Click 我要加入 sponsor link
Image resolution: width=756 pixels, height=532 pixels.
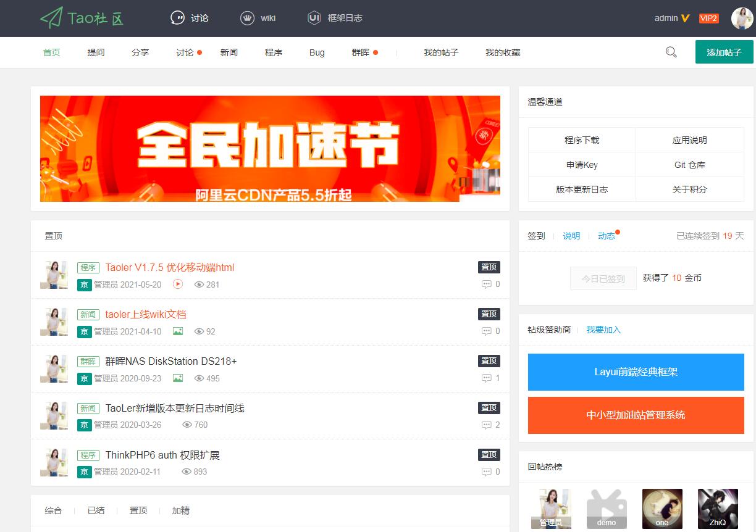(x=603, y=330)
